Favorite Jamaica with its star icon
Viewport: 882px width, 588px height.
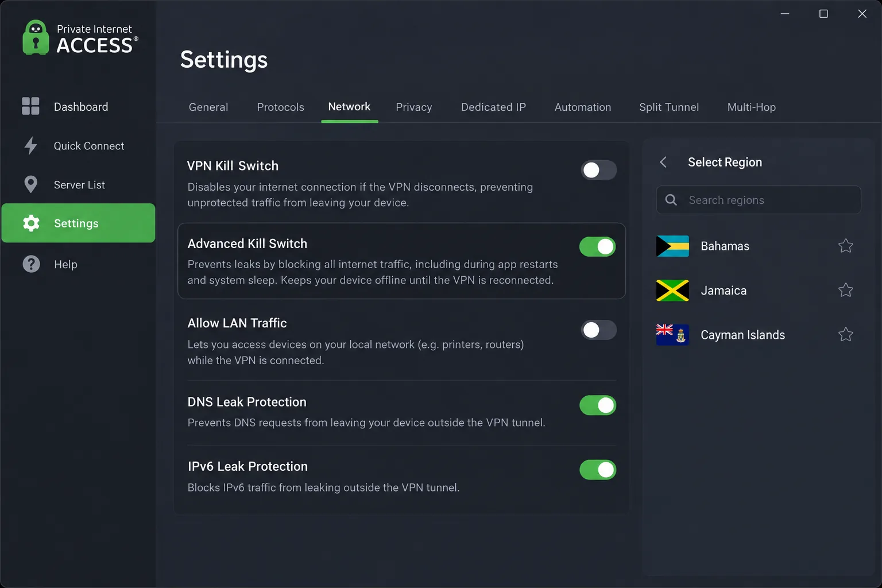(845, 290)
